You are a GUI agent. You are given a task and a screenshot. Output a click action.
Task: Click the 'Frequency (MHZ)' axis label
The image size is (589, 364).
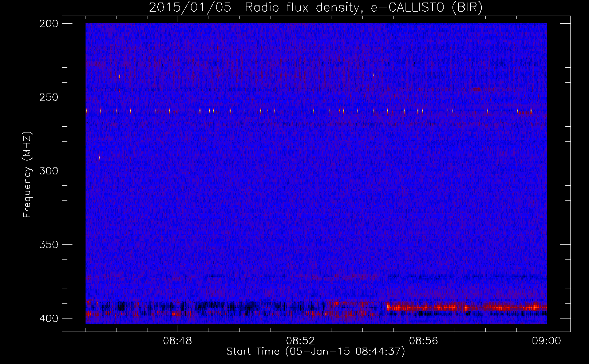pos(27,175)
